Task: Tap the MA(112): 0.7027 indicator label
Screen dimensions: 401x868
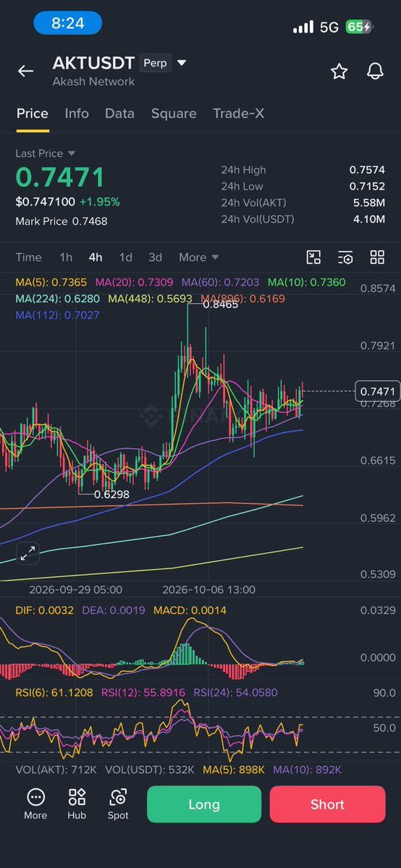Action: [57, 316]
